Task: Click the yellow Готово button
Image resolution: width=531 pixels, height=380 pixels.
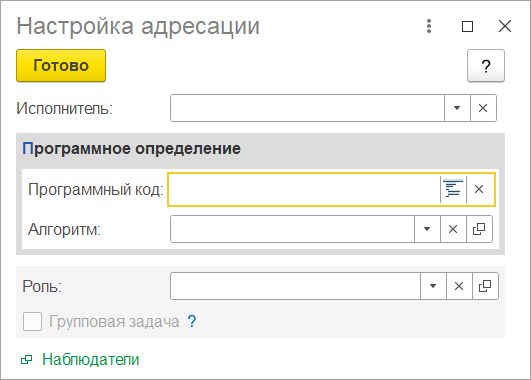Action: tap(61, 65)
